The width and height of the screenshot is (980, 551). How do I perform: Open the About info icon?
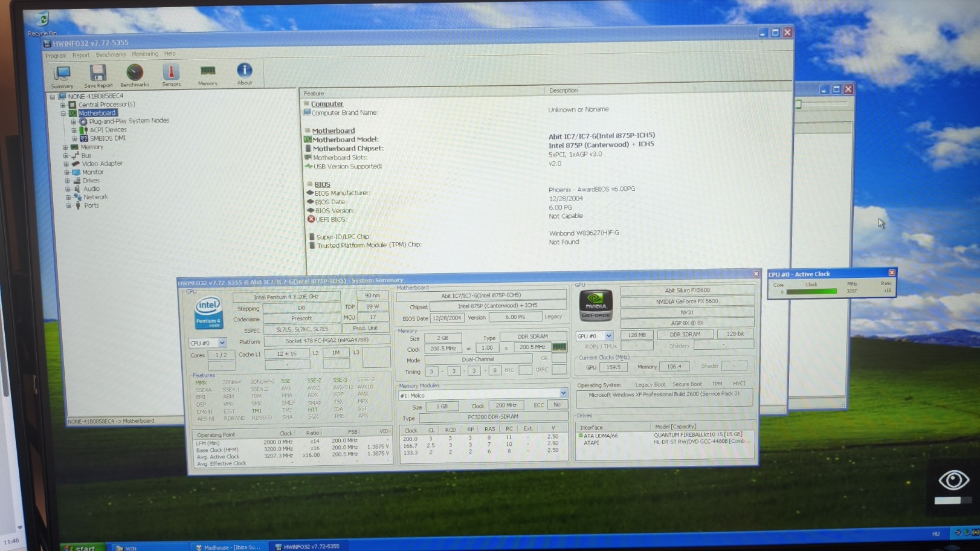coord(244,74)
